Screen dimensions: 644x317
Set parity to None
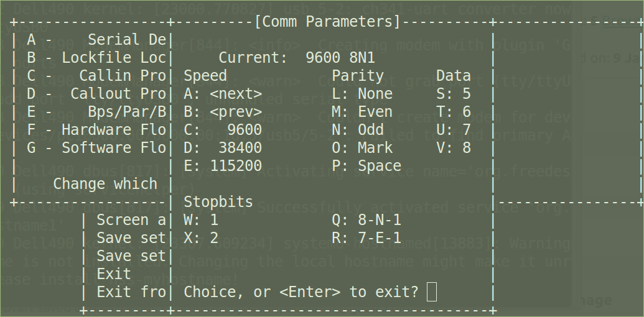click(362, 94)
